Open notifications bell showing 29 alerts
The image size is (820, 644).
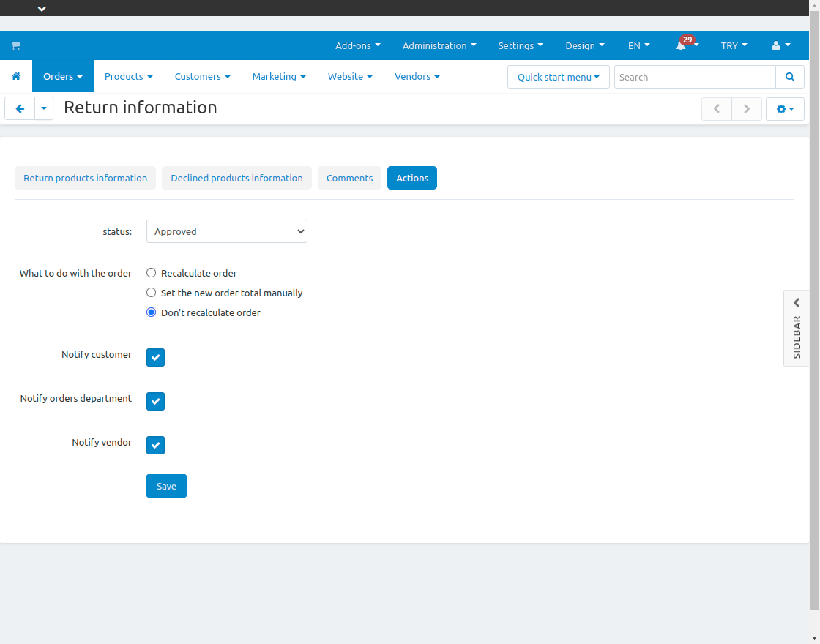click(682, 45)
